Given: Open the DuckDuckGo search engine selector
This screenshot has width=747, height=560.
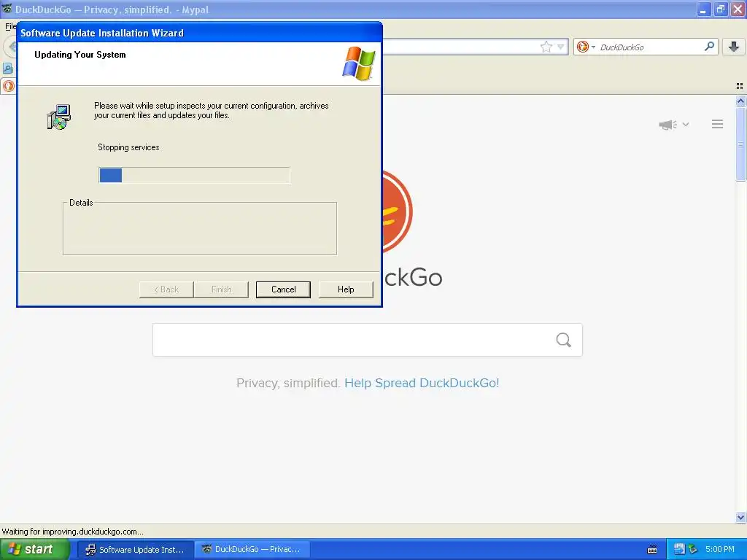Looking at the screenshot, I should click(x=586, y=47).
